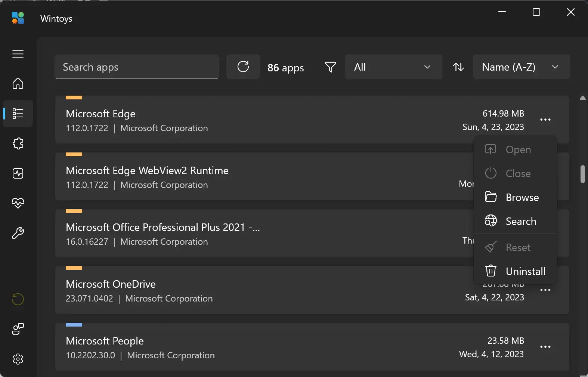Refresh the apps list
588x377 pixels.
tap(243, 67)
